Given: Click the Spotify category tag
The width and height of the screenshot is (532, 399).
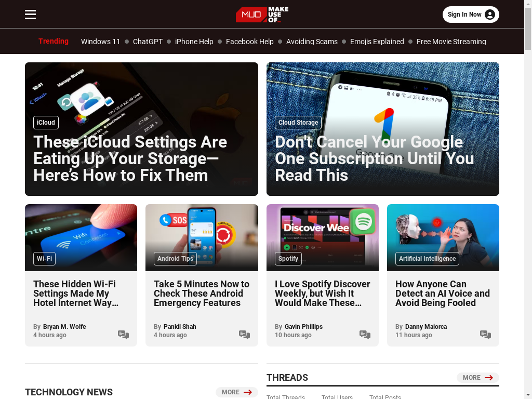Looking at the screenshot, I should [288, 259].
